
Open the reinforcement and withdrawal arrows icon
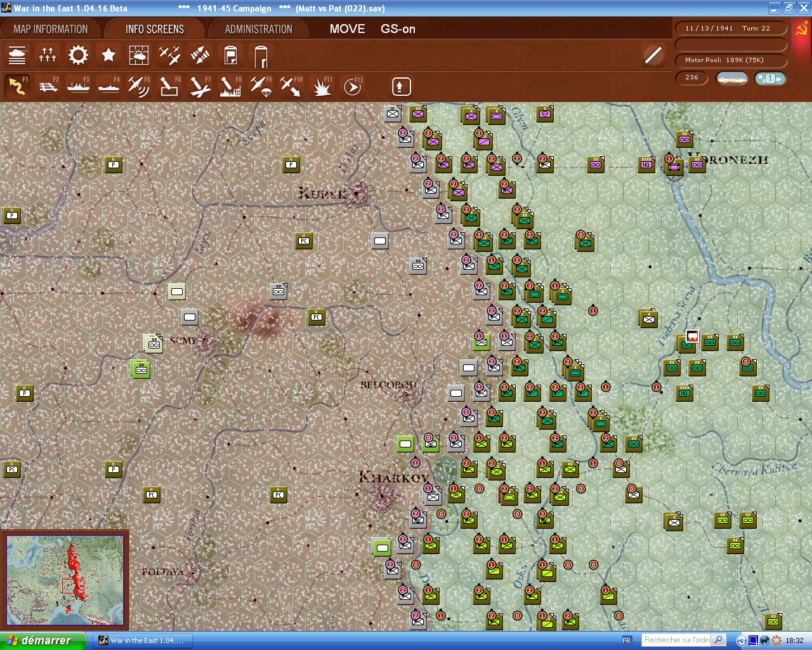200,55
